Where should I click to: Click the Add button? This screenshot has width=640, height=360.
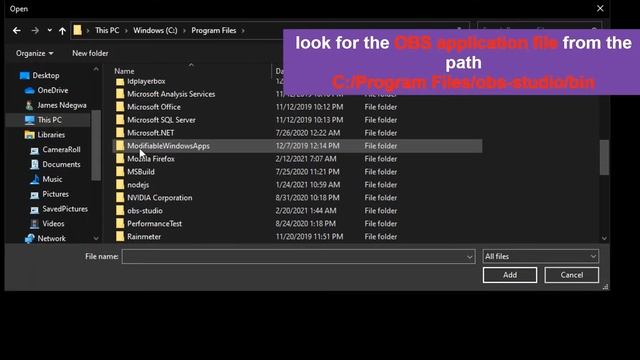(x=510, y=275)
